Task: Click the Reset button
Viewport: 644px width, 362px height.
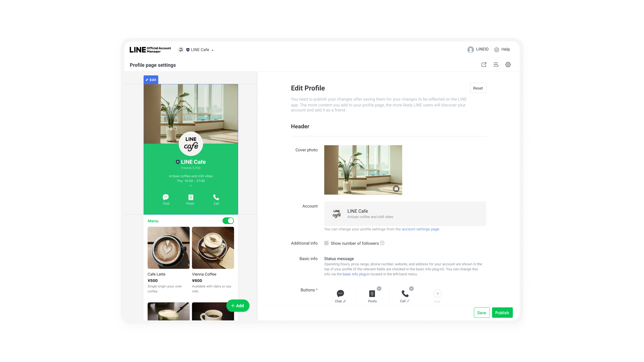Action: tap(478, 88)
